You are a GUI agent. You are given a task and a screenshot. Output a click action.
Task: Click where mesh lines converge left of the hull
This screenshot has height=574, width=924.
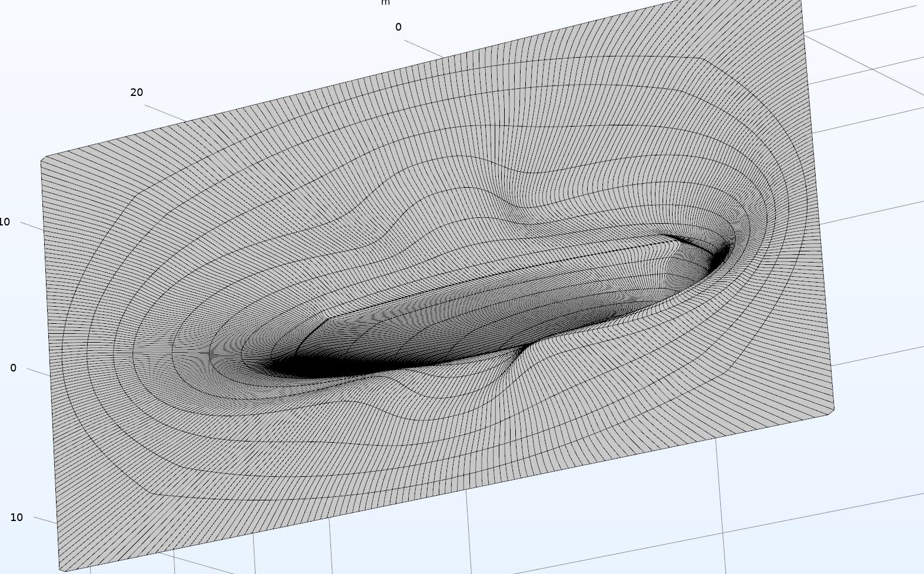[x=194, y=353]
